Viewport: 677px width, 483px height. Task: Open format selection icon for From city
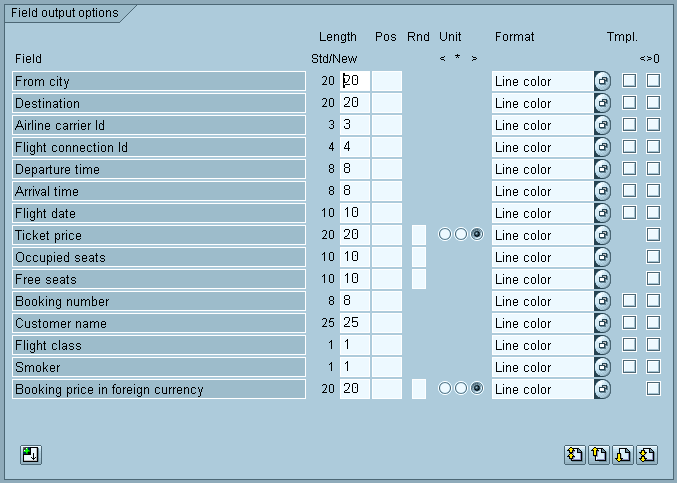point(602,81)
